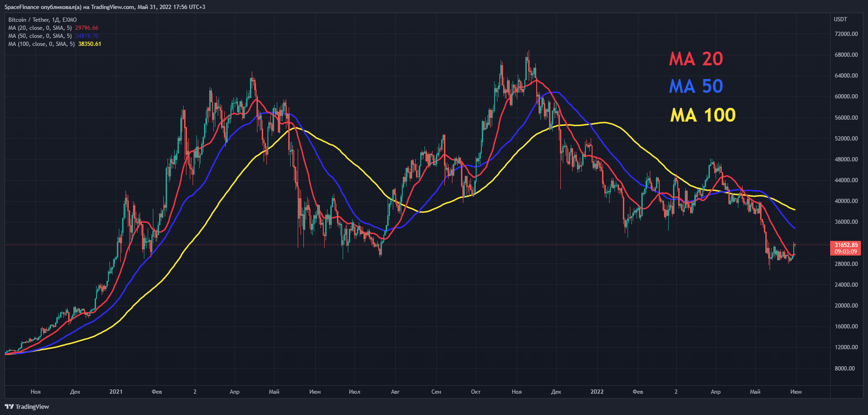Viewport: 868px width, 415px height.
Task: Click the 2021 label on the time axis
Action: pyautogui.click(x=116, y=392)
